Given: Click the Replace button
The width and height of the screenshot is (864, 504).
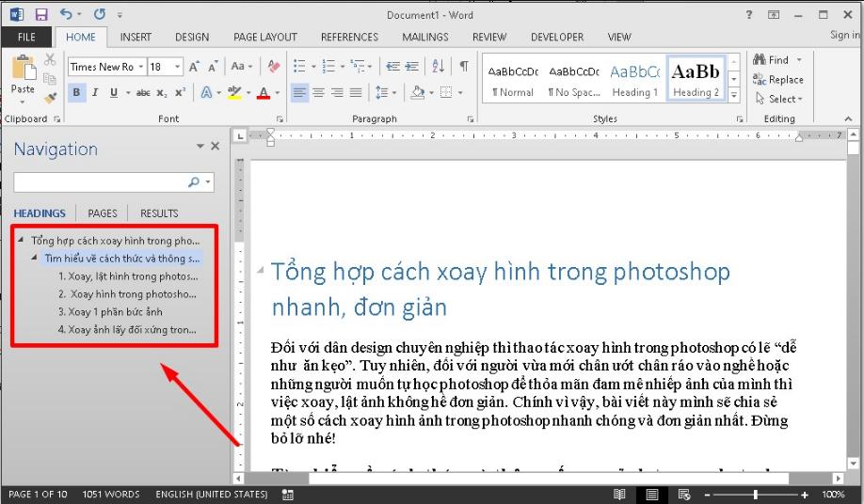Looking at the screenshot, I should (x=779, y=80).
